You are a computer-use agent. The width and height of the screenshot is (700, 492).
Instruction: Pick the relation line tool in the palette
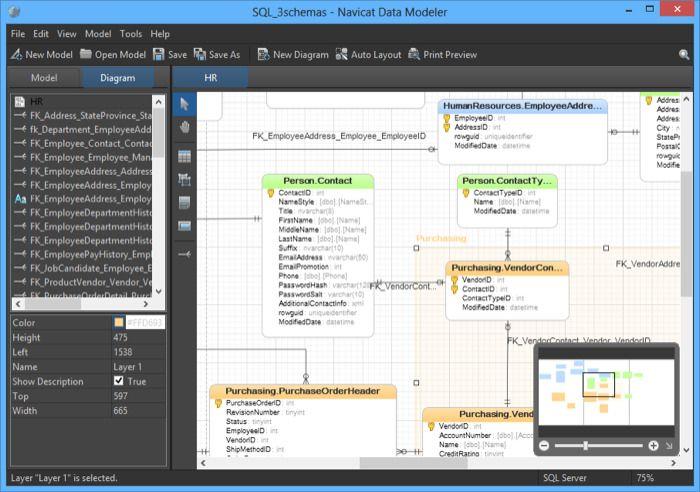coord(184,254)
